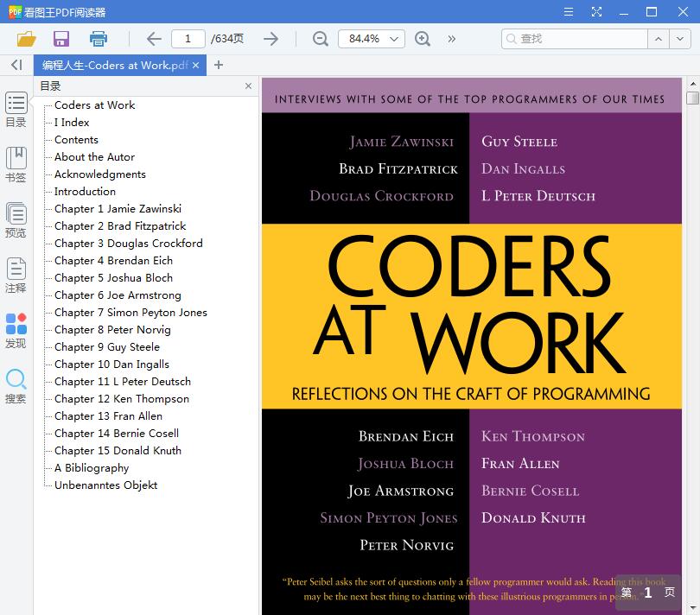This screenshot has height=615, width=700.
Task: Open Chapter 8 Peter Norvig
Action: tap(112, 330)
